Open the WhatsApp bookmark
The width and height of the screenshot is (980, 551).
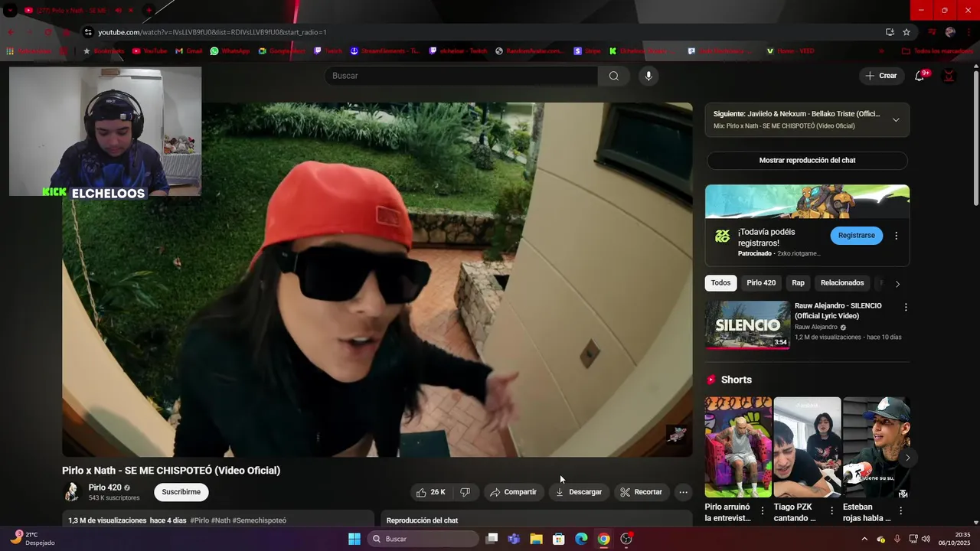click(230, 51)
